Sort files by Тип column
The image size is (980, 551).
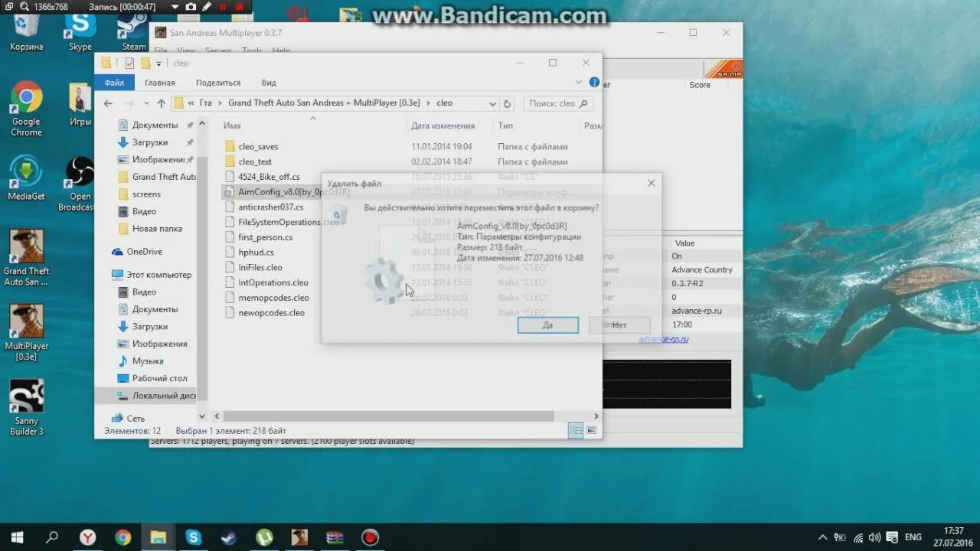tap(505, 126)
